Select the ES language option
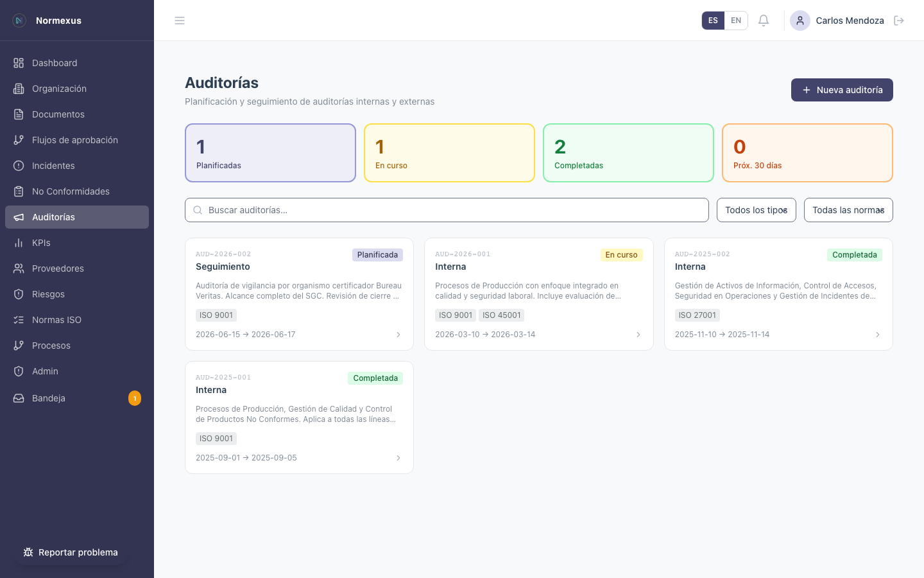 (x=713, y=20)
